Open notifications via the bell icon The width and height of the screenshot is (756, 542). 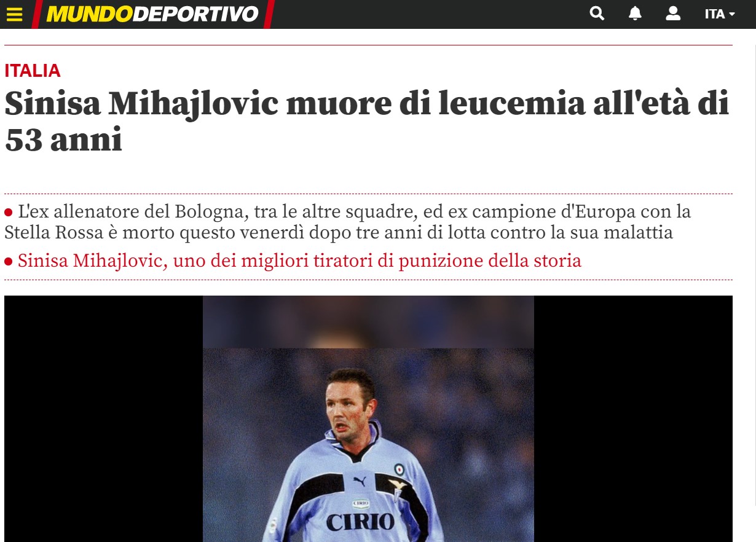635,14
